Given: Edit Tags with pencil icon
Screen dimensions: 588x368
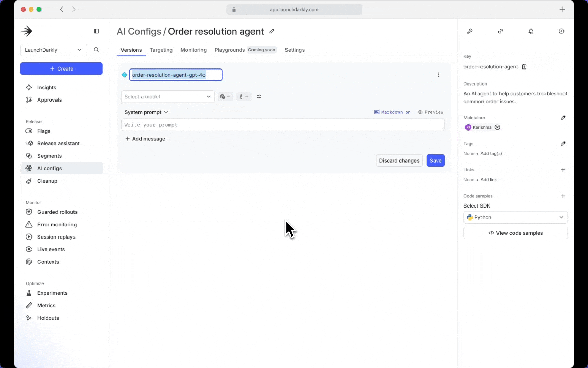Looking at the screenshot, I should click(x=563, y=144).
